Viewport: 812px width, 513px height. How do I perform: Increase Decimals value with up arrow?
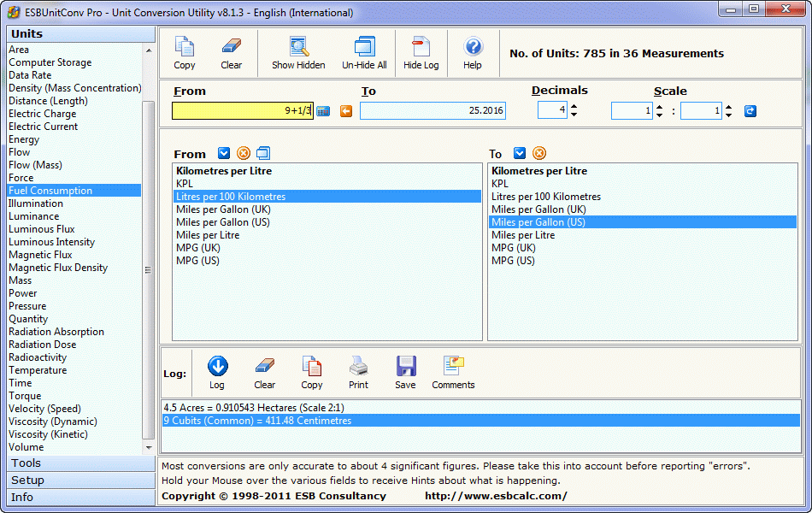coord(574,107)
